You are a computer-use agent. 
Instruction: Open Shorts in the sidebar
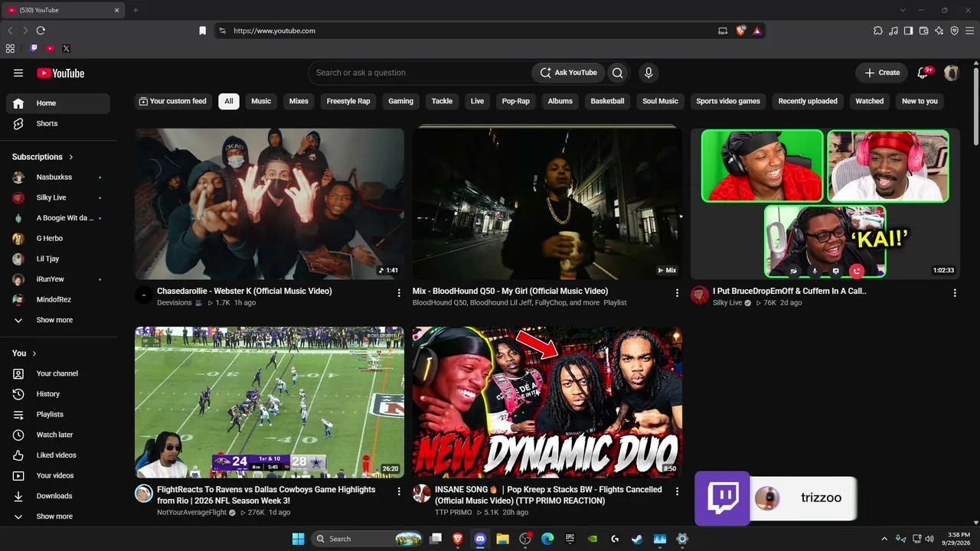coord(58,123)
